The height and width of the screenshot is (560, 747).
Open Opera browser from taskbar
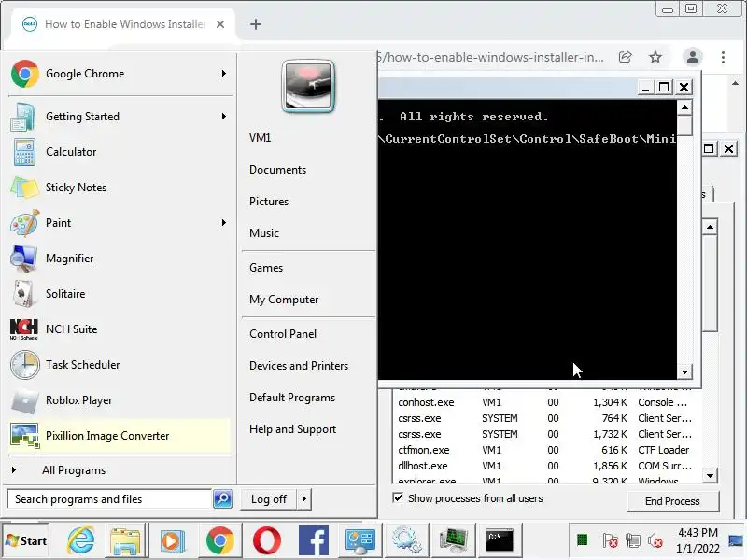[x=267, y=540]
